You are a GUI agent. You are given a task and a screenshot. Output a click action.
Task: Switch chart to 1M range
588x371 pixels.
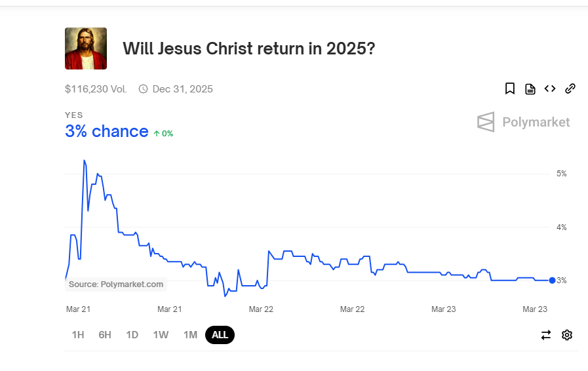click(x=190, y=334)
